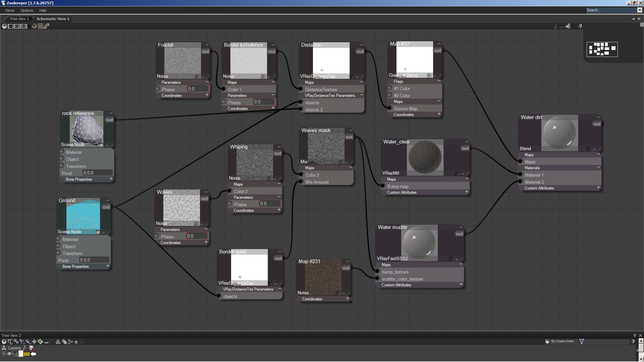Expand Bone Properties on Ground node

point(108,266)
